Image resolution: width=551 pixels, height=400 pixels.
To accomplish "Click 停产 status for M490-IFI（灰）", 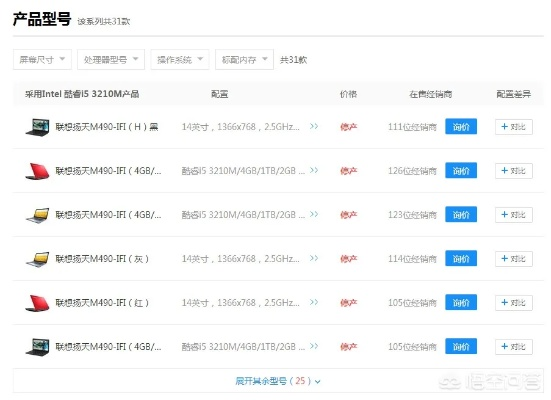I will pyautogui.click(x=349, y=259).
